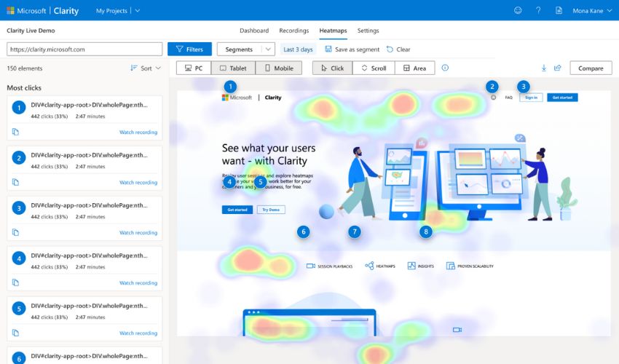
Task: Click Get started in previewed page header
Action: (x=562, y=98)
